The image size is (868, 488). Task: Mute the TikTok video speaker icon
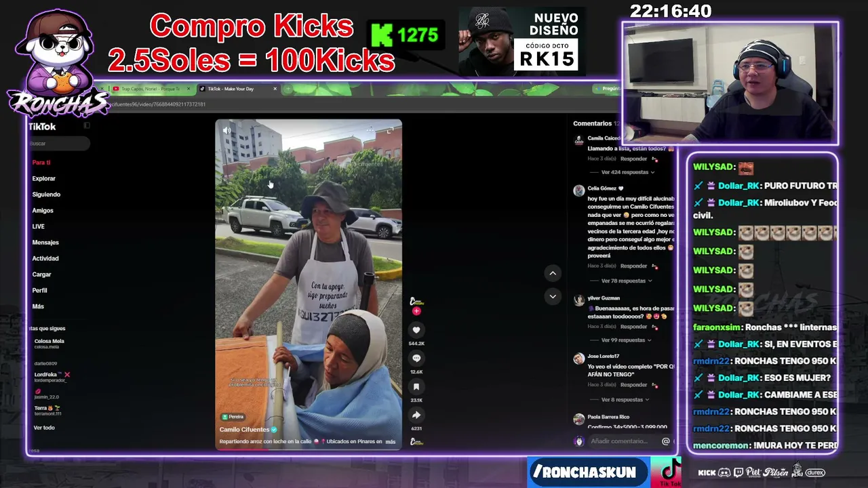coord(226,130)
